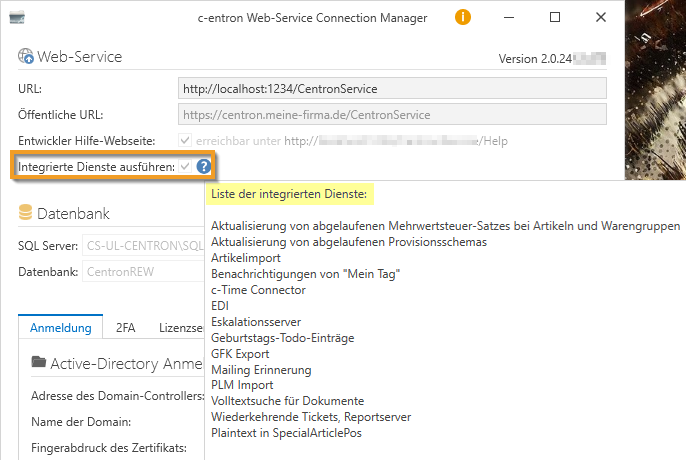
Task: Click the globe icon beside Web-Service heading
Action: [x=26, y=57]
